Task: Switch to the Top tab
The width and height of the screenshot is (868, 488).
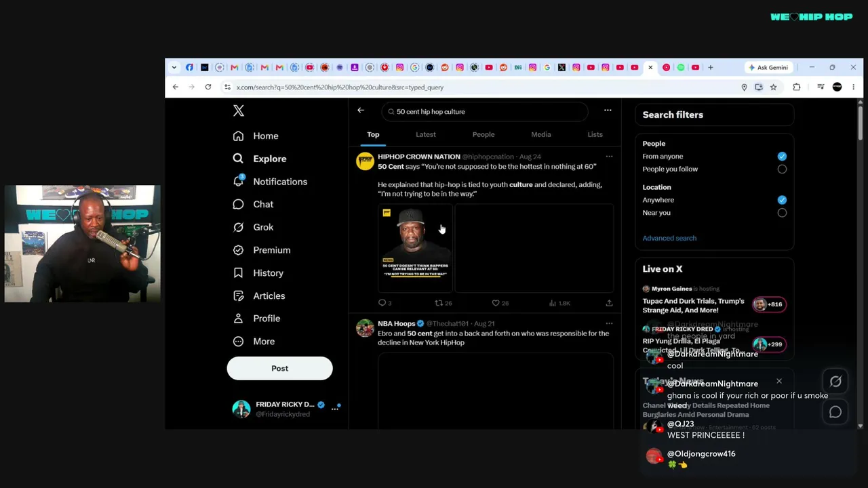Action: pyautogui.click(x=373, y=134)
